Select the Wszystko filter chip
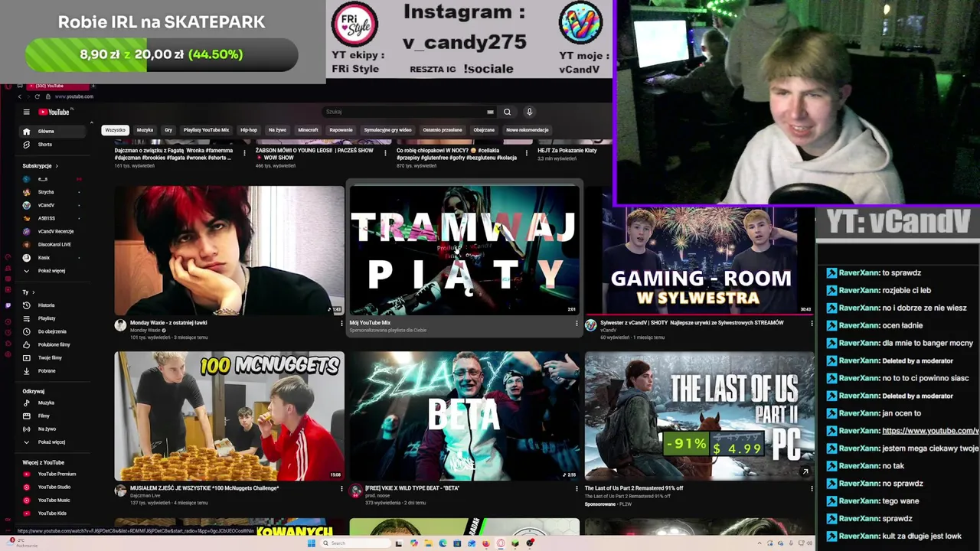Image resolution: width=980 pixels, height=551 pixels. pos(115,130)
